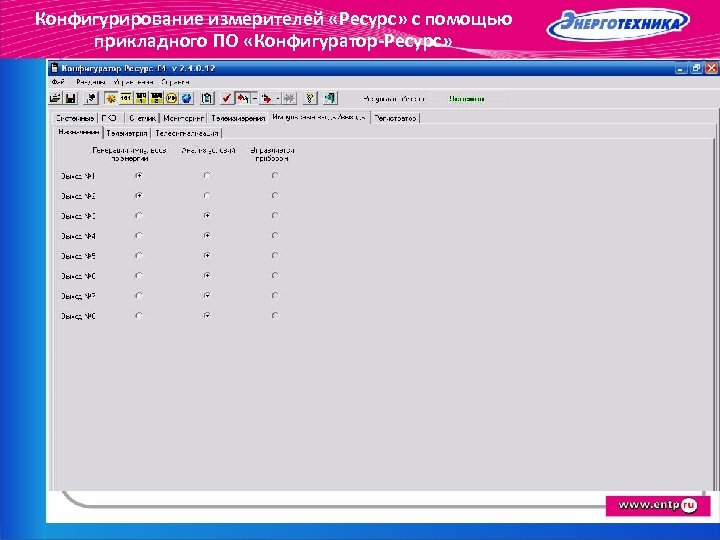
Task: Set Выход №2 to Анализ условий
Action: 207,196
